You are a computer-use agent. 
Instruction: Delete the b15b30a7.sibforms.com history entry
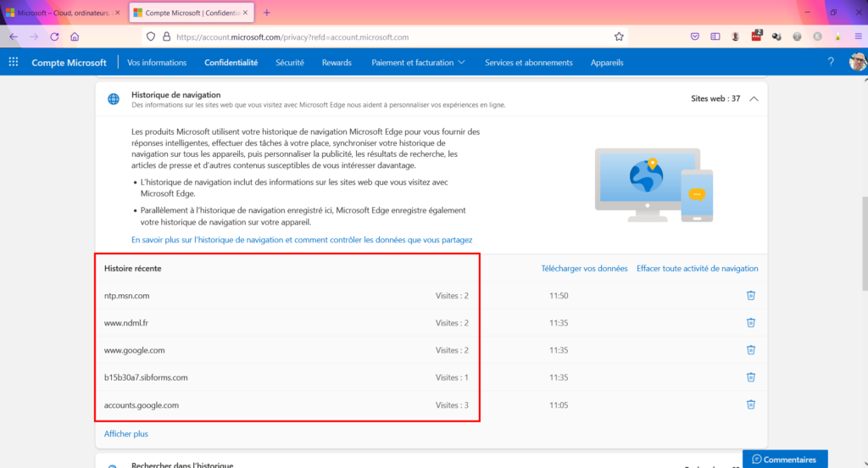coord(751,377)
